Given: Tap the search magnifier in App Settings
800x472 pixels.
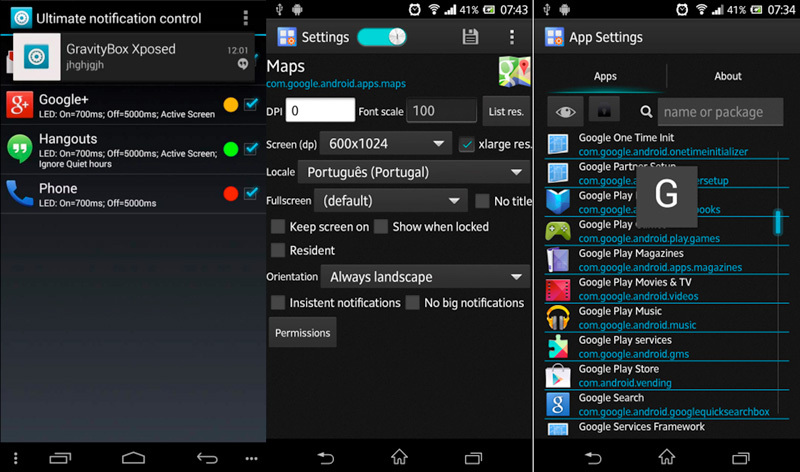Looking at the screenshot, I should 646,111.
